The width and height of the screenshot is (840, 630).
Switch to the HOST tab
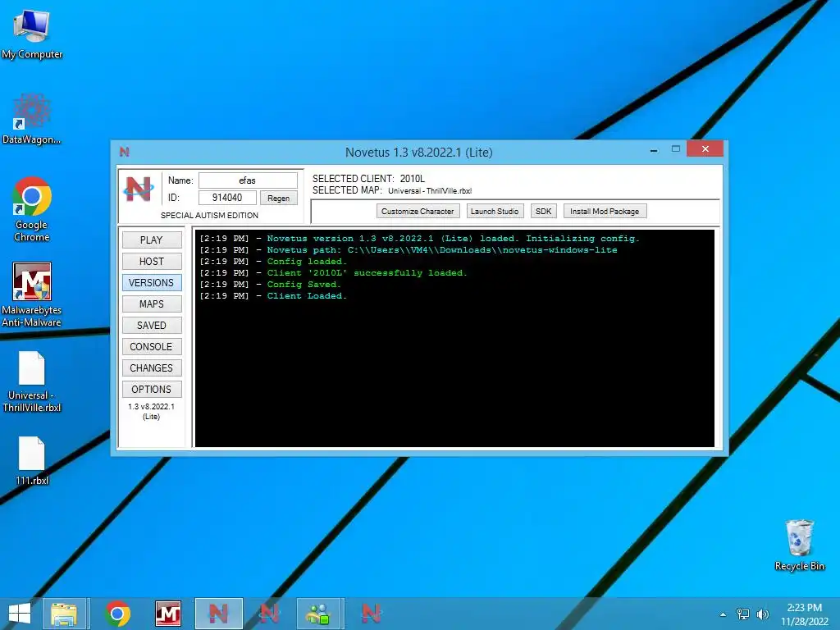[152, 262]
